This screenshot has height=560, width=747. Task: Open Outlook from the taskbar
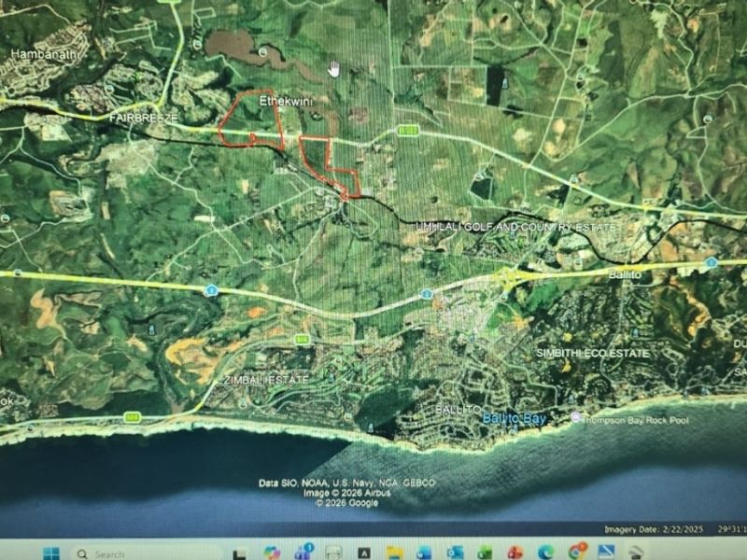455,553
